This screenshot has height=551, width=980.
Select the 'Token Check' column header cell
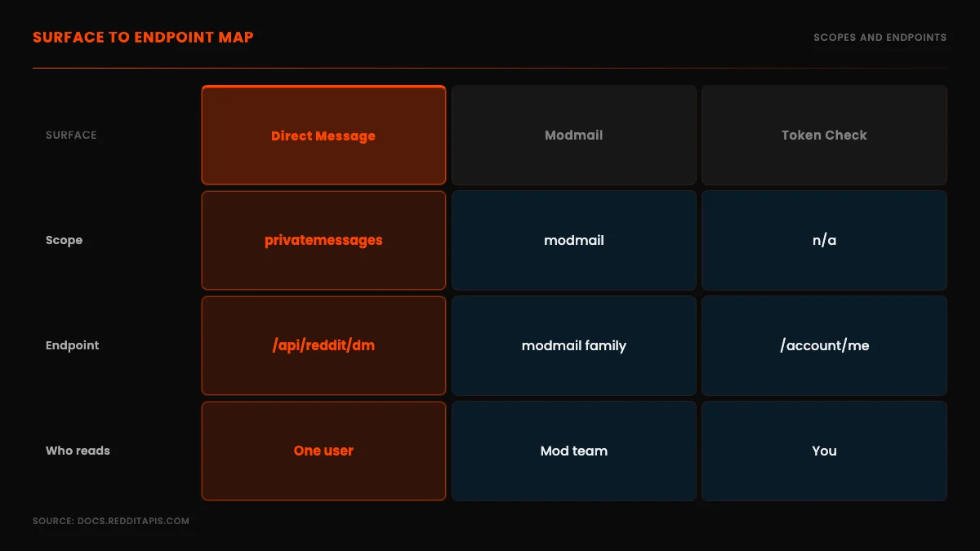pos(824,136)
